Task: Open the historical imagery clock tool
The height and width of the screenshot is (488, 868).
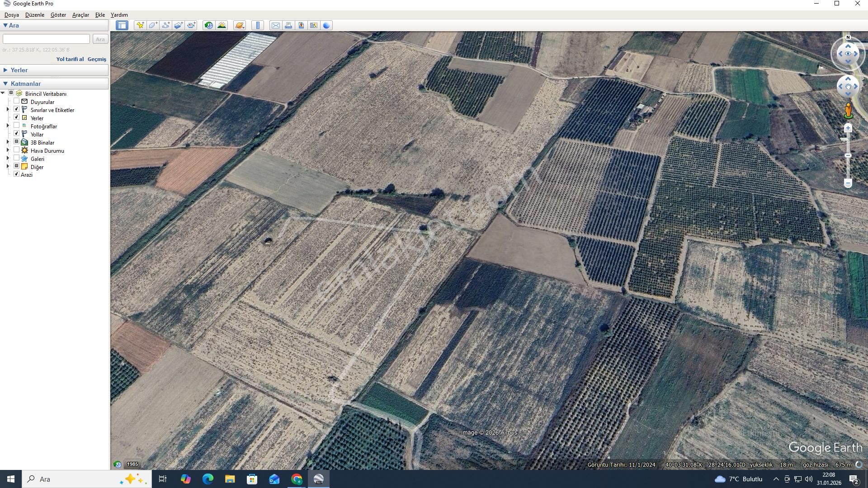Action: pos(208,25)
